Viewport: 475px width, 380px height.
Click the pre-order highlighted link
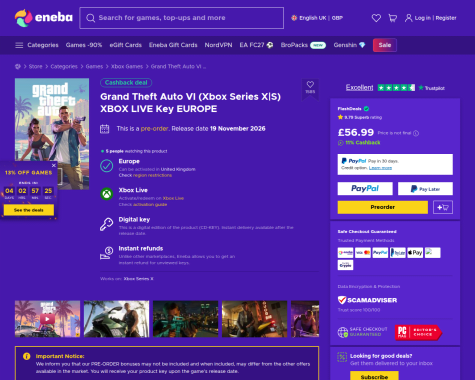[x=154, y=129]
